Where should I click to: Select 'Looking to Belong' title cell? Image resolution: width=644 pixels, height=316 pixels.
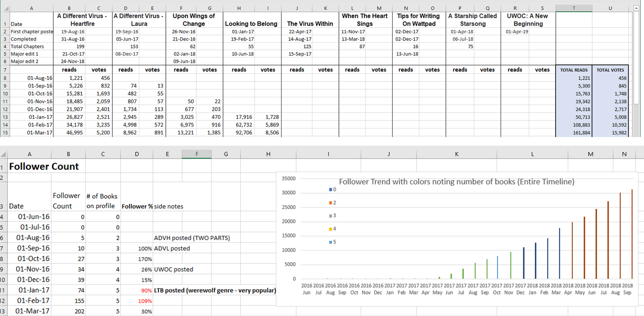pyautogui.click(x=252, y=20)
